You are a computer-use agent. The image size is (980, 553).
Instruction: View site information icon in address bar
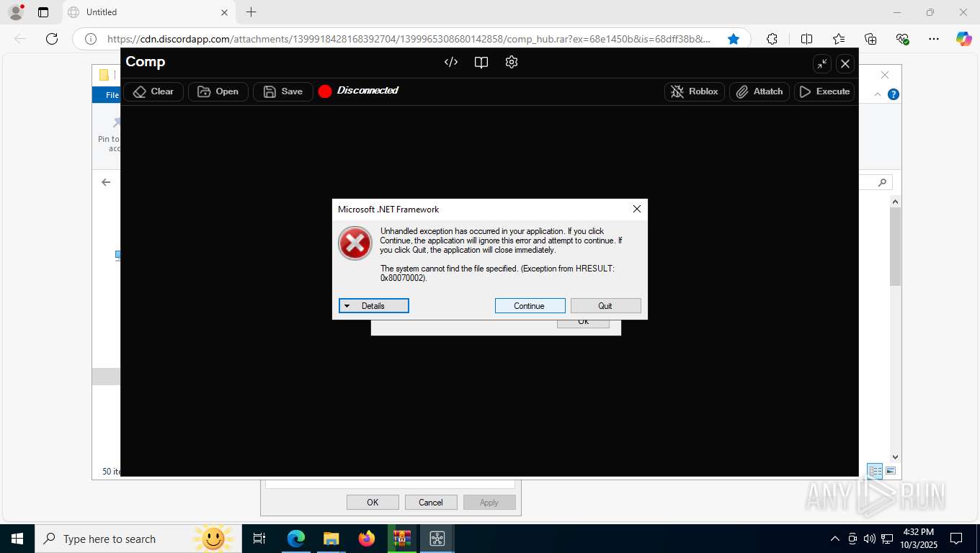point(91,39)
